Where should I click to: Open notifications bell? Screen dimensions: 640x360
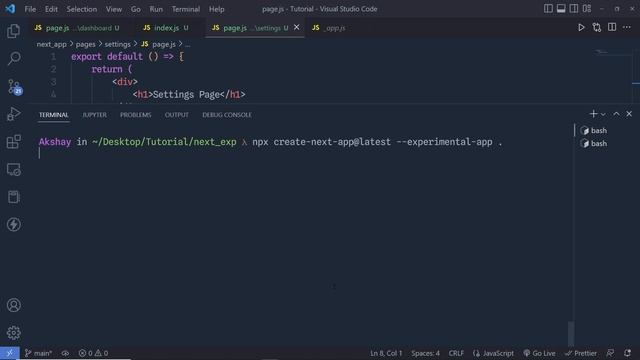pos(627,353)
